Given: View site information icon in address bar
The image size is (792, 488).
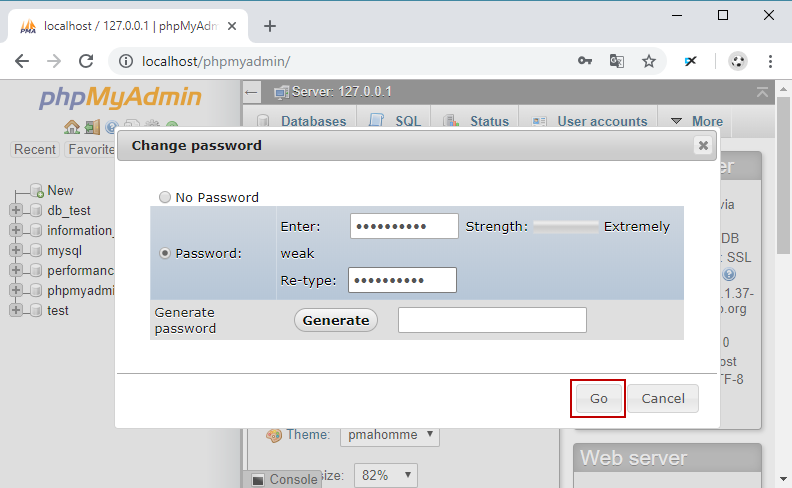Looking at the screenshot, I should 125,61.
